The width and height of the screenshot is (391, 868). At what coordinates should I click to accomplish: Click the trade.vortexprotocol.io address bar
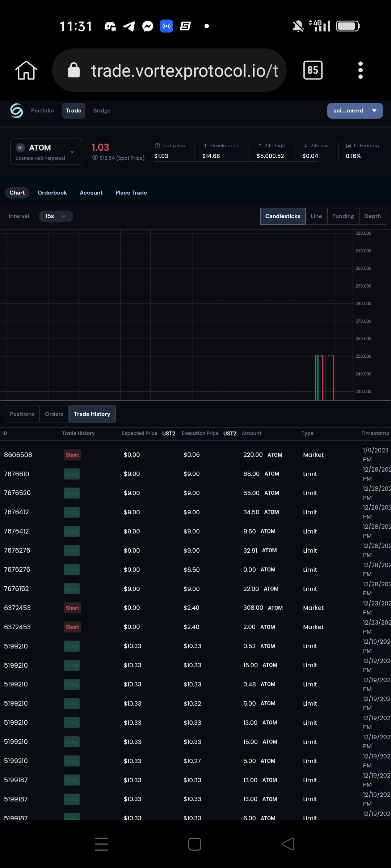(x=169, y=70)
